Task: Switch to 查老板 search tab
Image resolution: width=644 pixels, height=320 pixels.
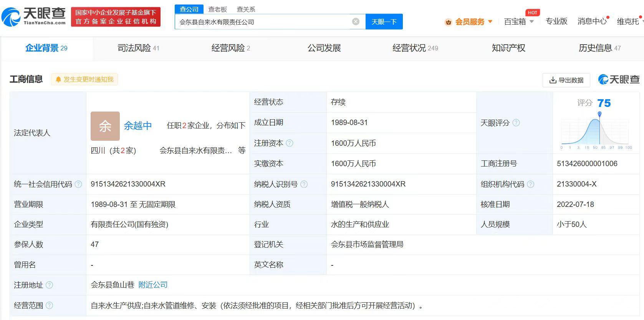Action: click(x=217, y=9)
